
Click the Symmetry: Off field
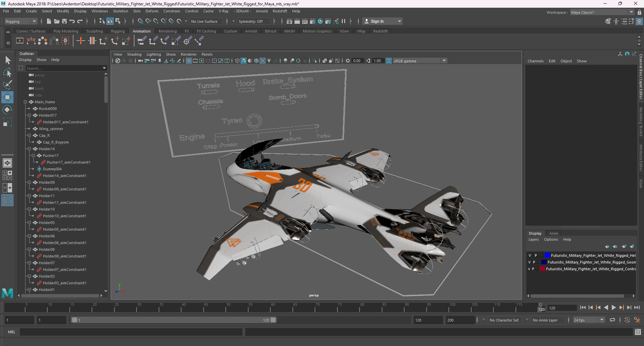point(253,21)
